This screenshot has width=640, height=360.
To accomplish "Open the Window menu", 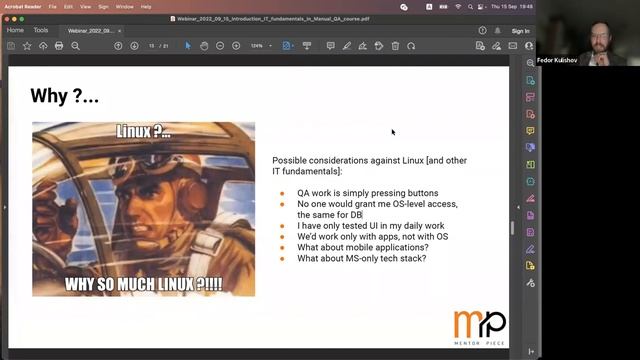I will coord(124,7).
